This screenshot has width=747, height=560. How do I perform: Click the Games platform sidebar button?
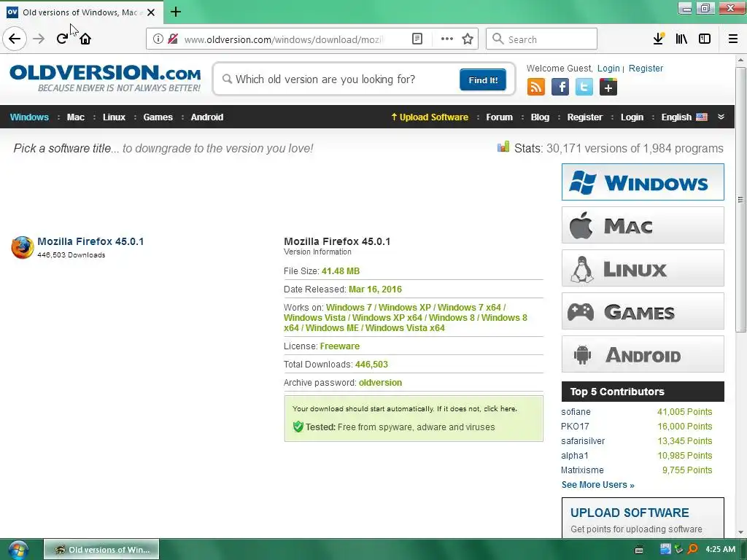click(643, 311)
